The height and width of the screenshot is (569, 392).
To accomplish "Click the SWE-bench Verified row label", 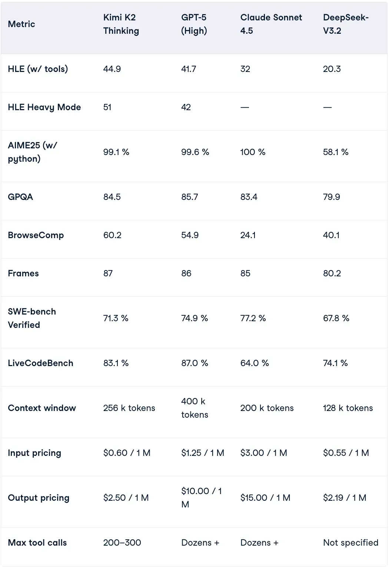I will [x=32, y=318].
